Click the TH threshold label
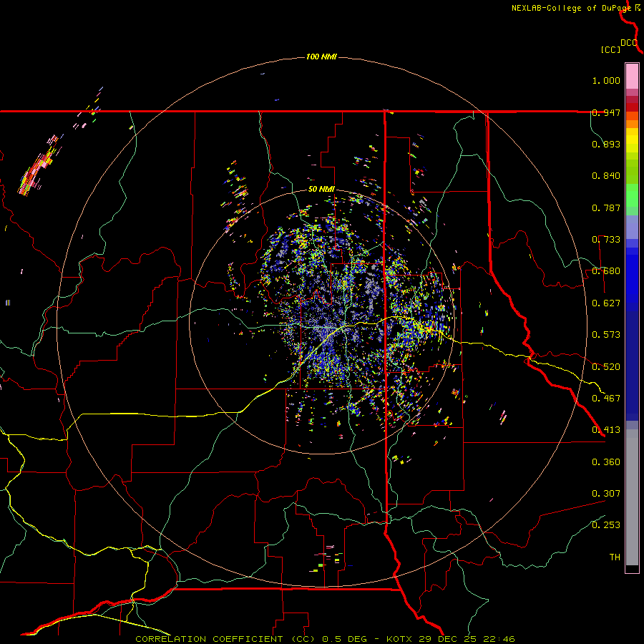Screen dimensions: 644x644 (x=615, y=557)
